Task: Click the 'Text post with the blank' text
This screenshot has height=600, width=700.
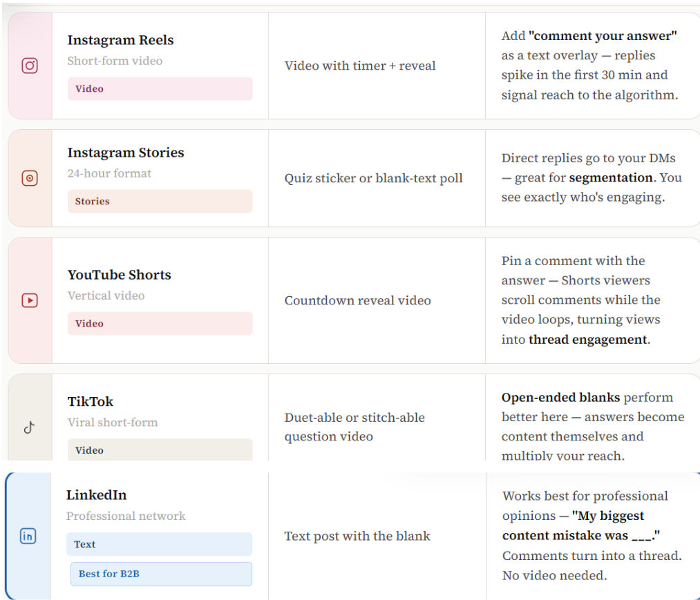Action: 357,536
